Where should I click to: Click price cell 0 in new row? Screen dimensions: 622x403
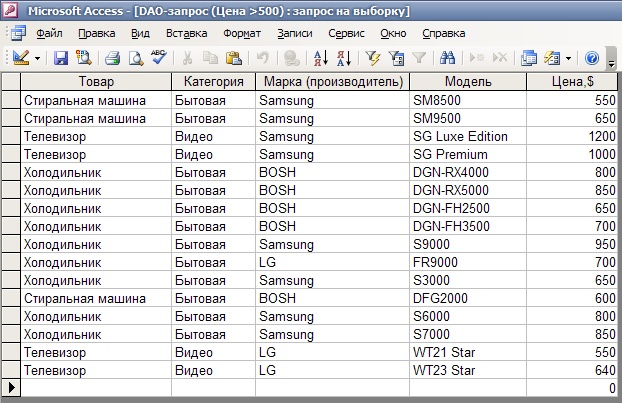(572, 388)
